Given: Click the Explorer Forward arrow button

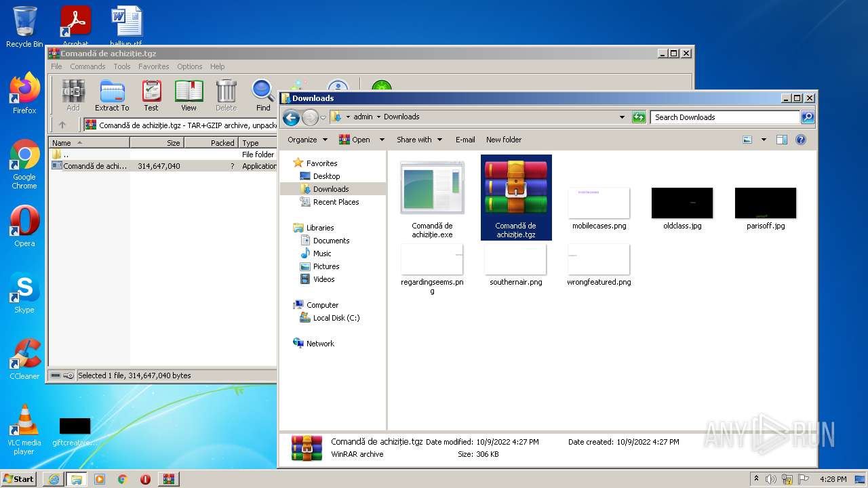Looking at the screenshot, I should (x=310, y=117).
